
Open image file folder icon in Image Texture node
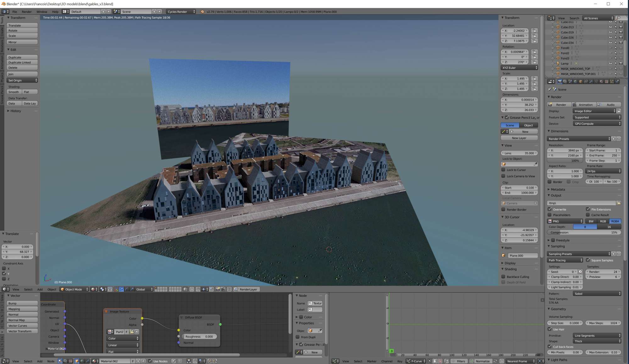click(132, 332)
